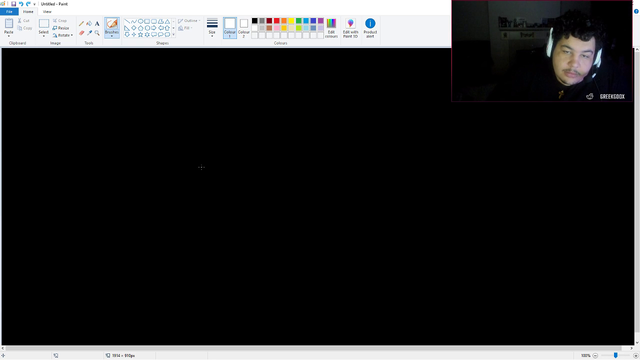Click the Copy button
This screenshot has width=640, height=360.
(x=24, y=28)
